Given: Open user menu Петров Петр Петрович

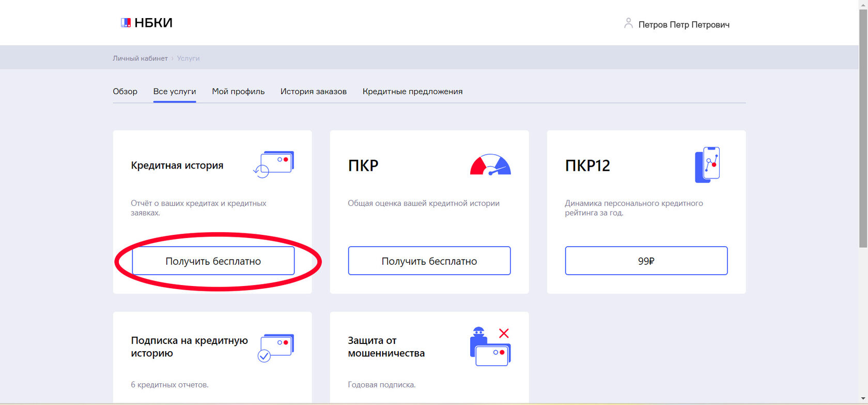Looking at the screenshot, I should point(684,24).
